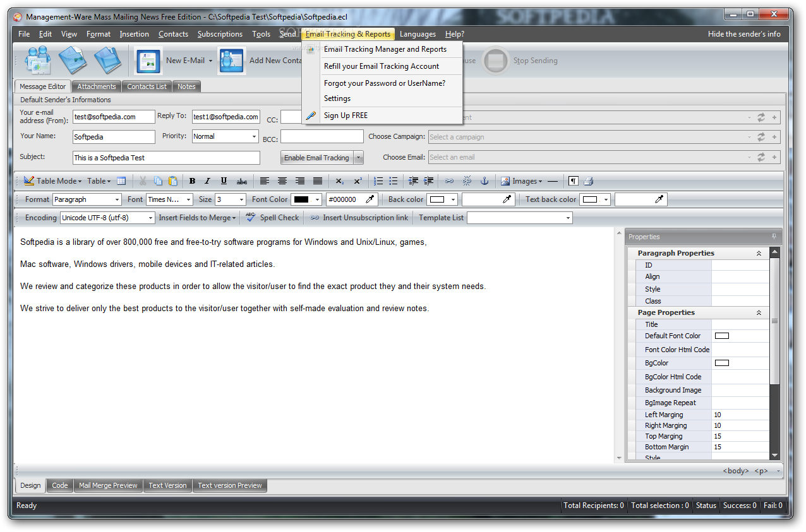Select Refill your Email Tracking Account
Viewport: 806px width, 532px height.
point(382,66)
